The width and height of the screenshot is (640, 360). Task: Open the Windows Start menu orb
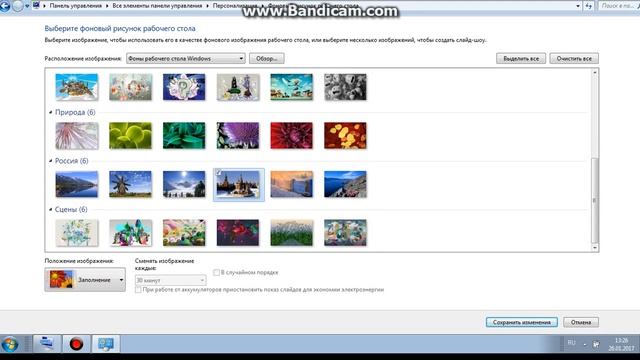[10, 344]
